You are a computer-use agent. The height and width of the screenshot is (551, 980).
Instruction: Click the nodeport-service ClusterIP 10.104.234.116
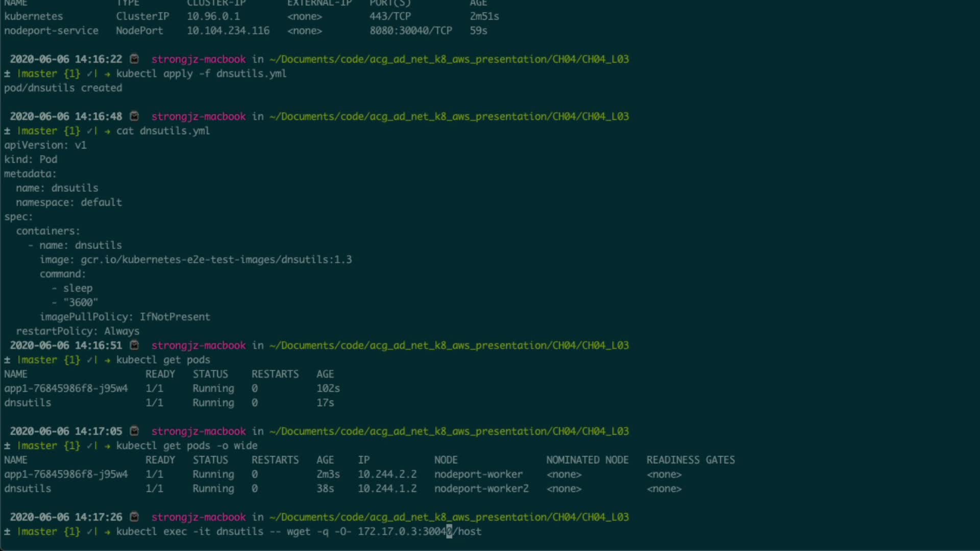(228, 31)
